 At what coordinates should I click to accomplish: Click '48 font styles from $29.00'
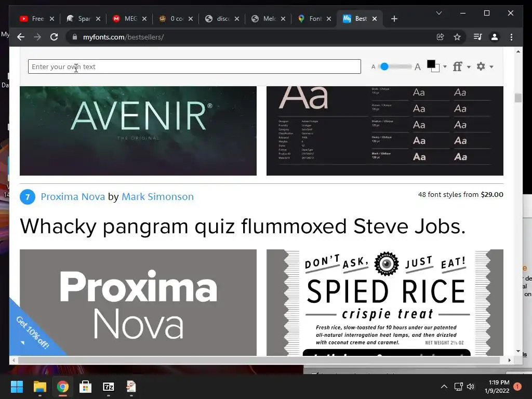[x=460, y=194]
